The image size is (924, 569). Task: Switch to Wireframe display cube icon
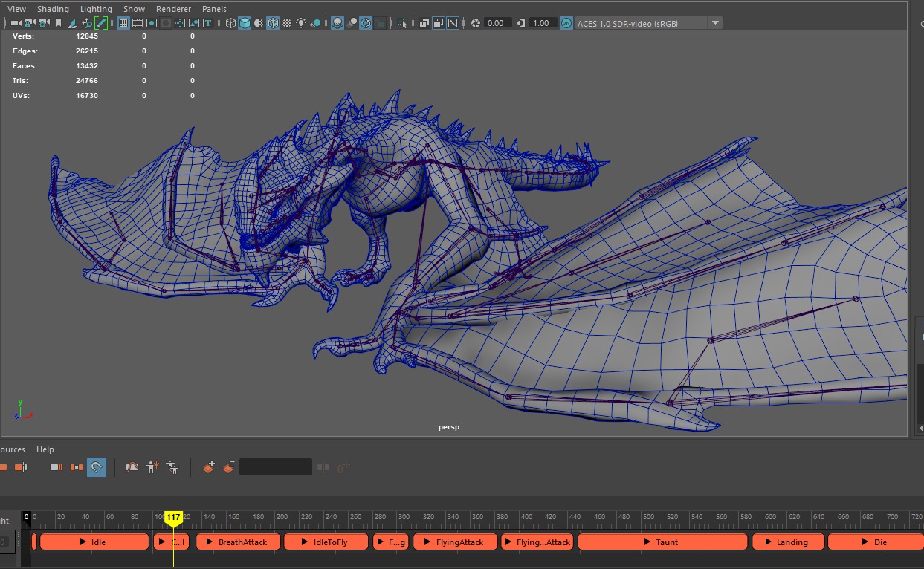click(230, 23)
